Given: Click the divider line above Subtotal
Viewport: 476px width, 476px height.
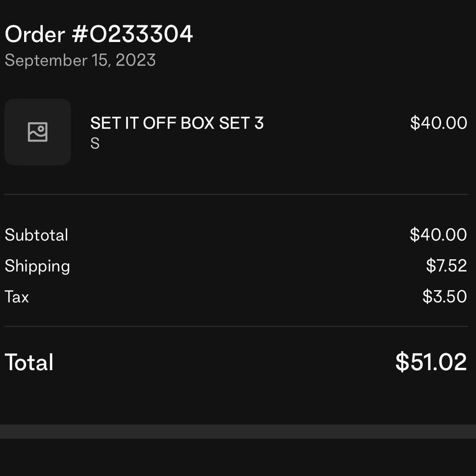Looking at the screenshot, I should coord(236,194).
